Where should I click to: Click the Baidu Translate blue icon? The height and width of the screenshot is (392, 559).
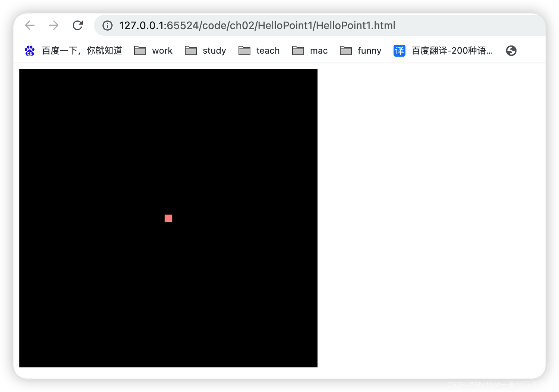(x=399, y=51)
